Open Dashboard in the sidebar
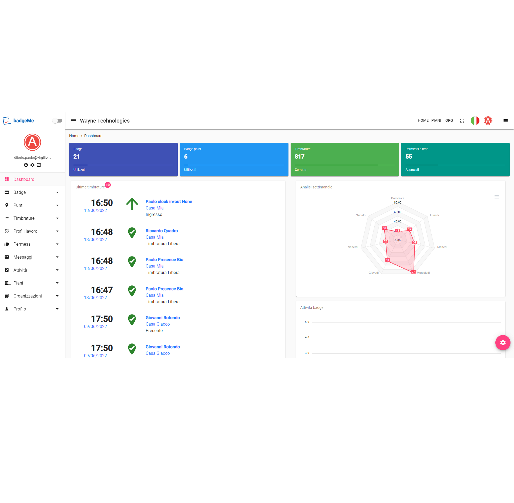Image resolution: width=514 pixels, height=503 pixels. [32, 179]
